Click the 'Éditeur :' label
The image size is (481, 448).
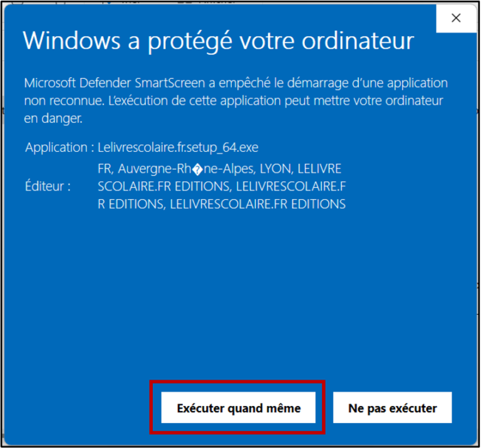(x=48, y=186)
